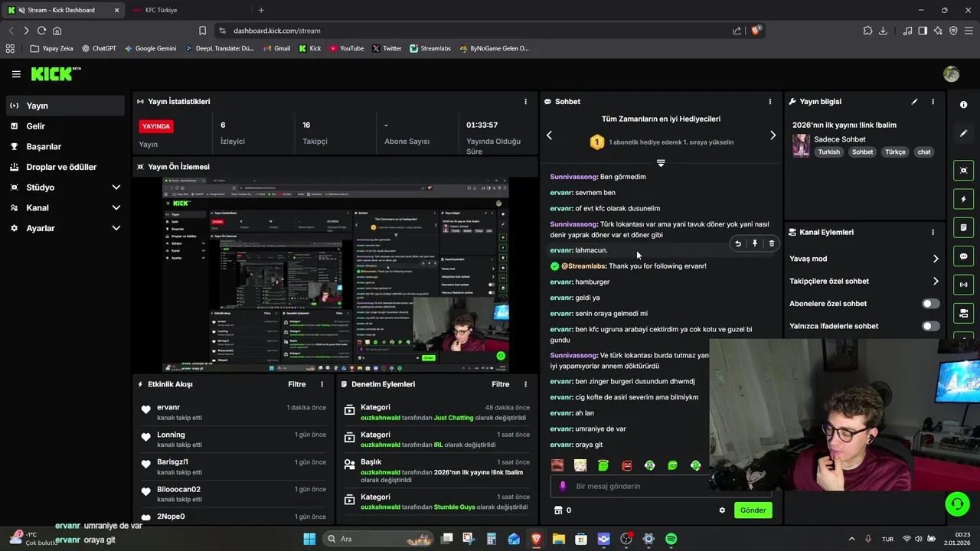Image resolution: width=980 pixels, height=551 pixels.
Task: Open the Streamlabs bookmark
Action: (x=430, y=48)
